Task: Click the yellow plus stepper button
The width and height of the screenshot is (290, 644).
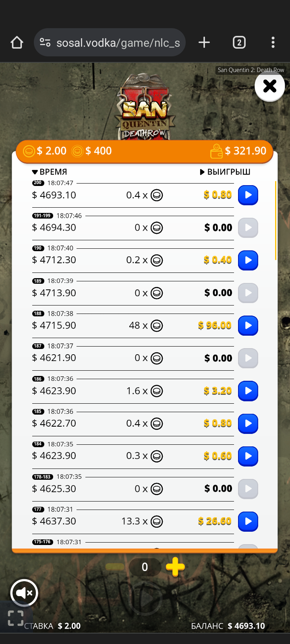Action: tap(175, 567)
